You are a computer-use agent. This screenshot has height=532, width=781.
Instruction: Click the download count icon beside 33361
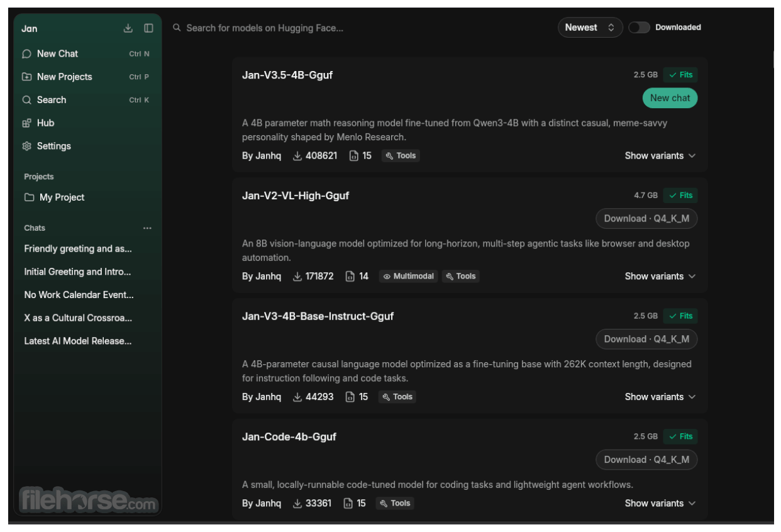click(x=297, y=504)
